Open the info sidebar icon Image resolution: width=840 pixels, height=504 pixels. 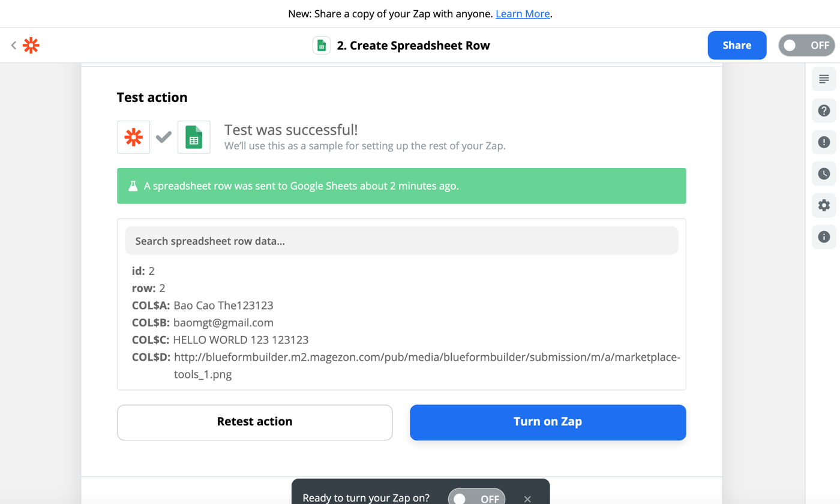click(824, 236)
